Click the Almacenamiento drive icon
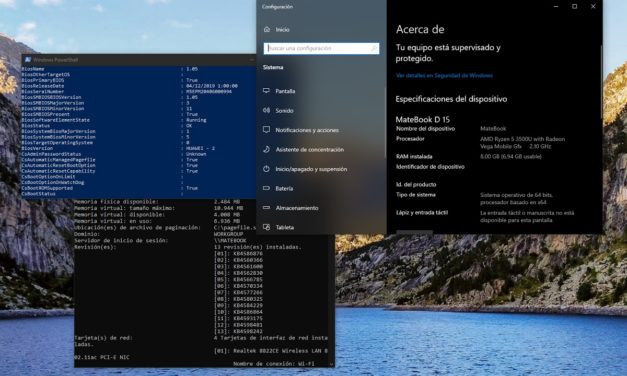Viewport: 627px width, 376px height. (x=266, y=208)
